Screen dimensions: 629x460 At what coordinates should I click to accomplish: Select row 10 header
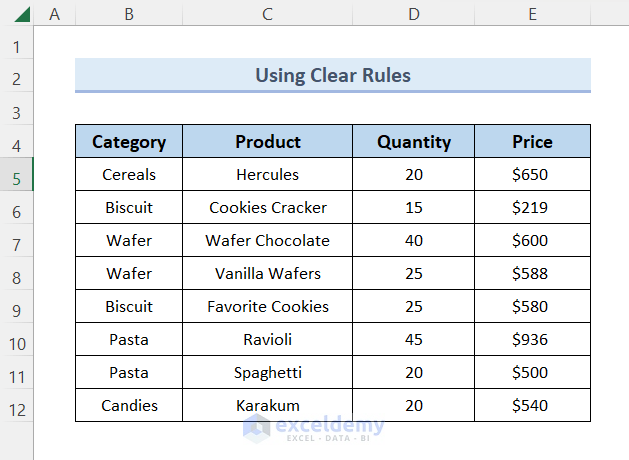16,344
